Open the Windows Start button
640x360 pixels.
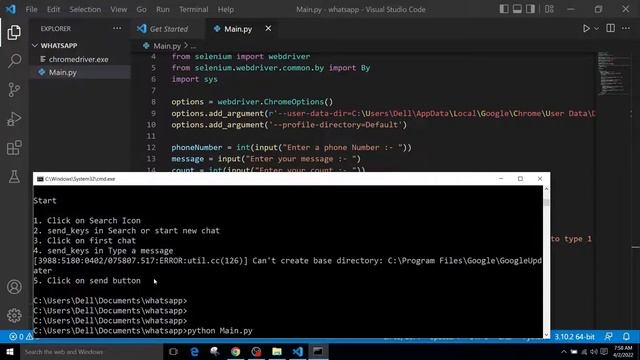[10, 351]
